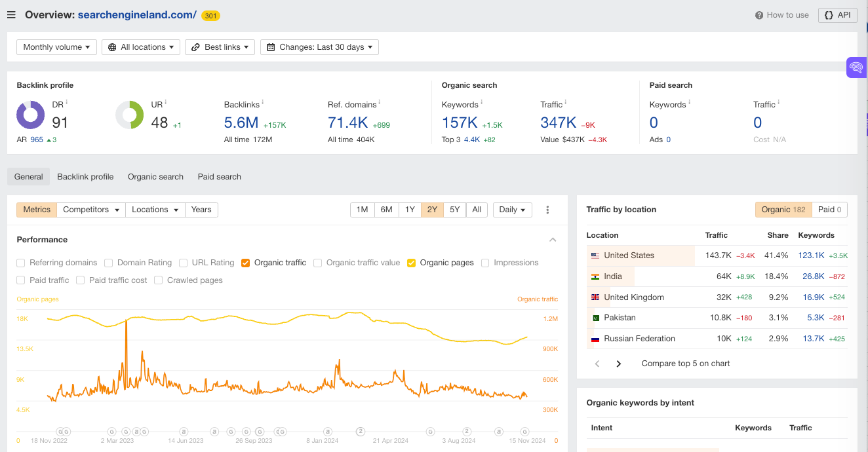Set chart range to All
Image resolution: width=868 pixels, height=452 pixels.
pyautogui.click(x=477, y=210)
